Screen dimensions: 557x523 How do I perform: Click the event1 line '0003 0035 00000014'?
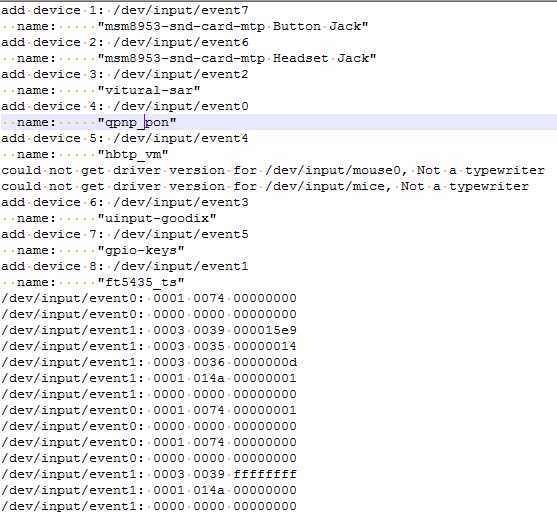pos(149,346)
